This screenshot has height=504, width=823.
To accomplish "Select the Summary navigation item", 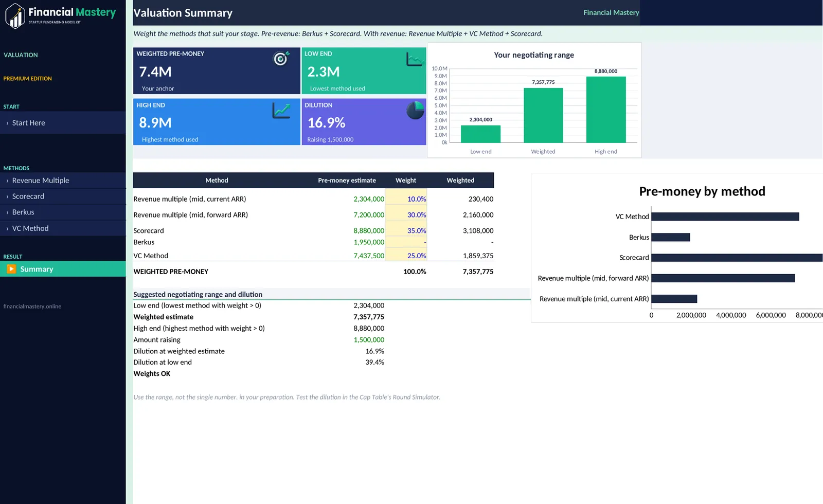I will click(63, 269).
